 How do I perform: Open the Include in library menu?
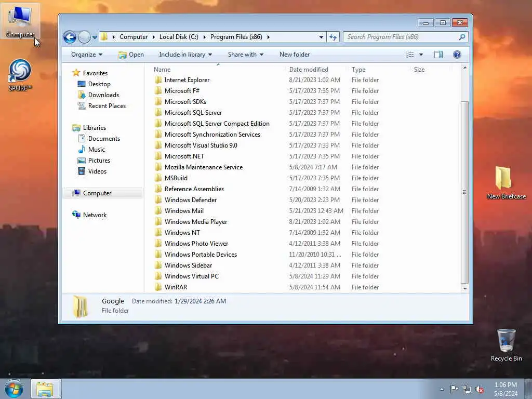click(185, 55)
